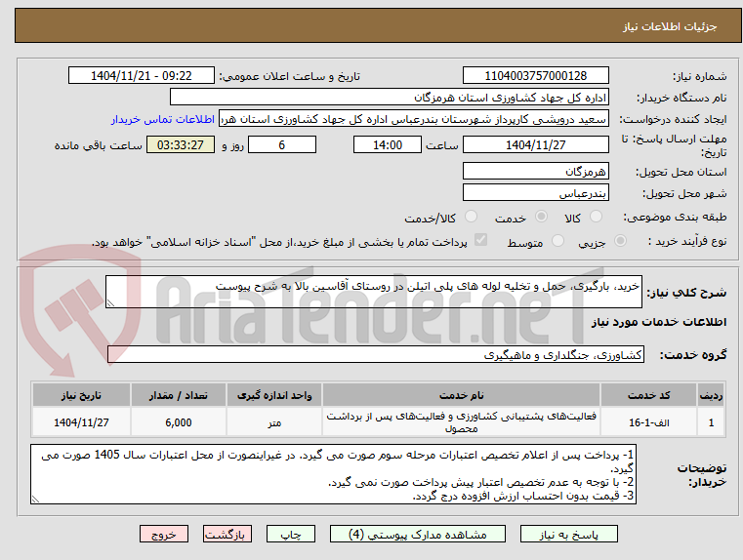Click the چاپ print button
743x560 pixels.
[x=291, y=534]
